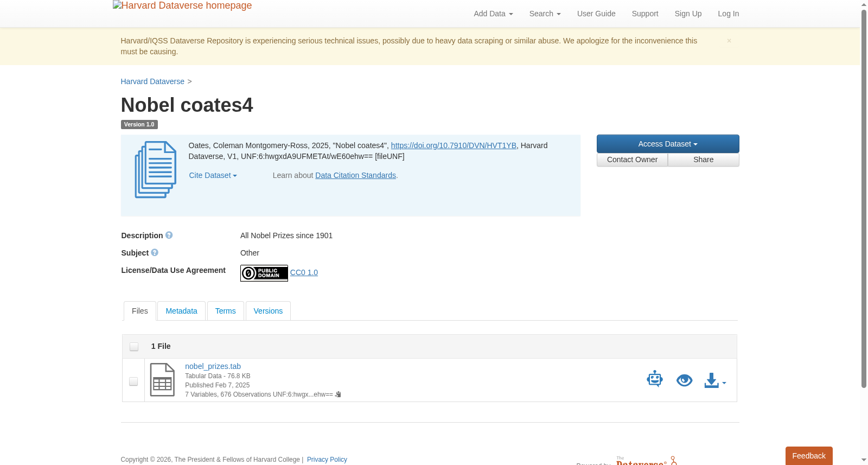Click the Public Domain CC0 badge

coord(264,273)
